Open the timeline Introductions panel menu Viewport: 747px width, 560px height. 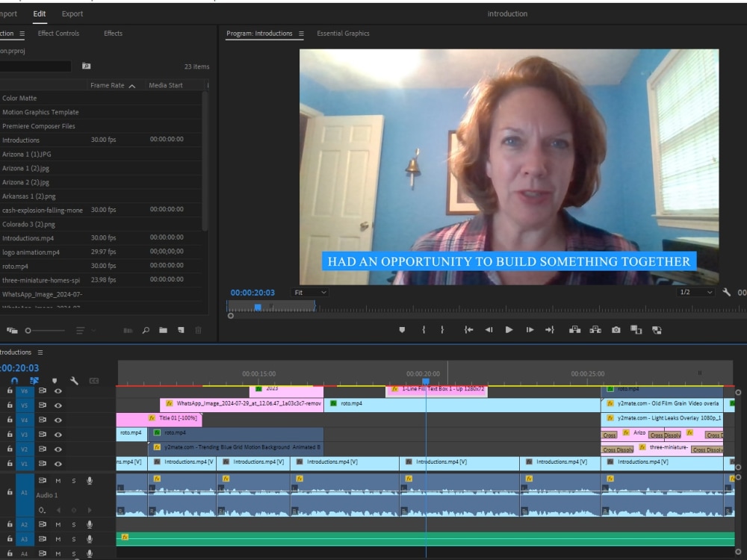[40, 352]
